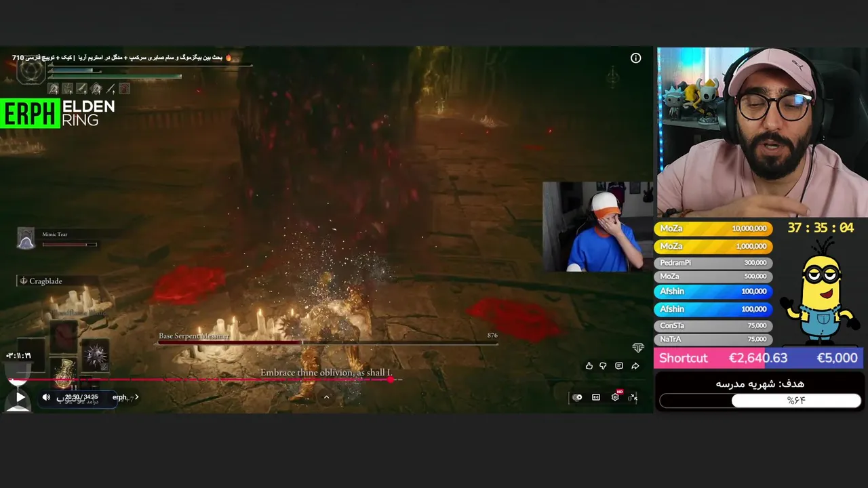
Task: Click the MoZa 1,000,000 donation row
Action: coord(713,246)
